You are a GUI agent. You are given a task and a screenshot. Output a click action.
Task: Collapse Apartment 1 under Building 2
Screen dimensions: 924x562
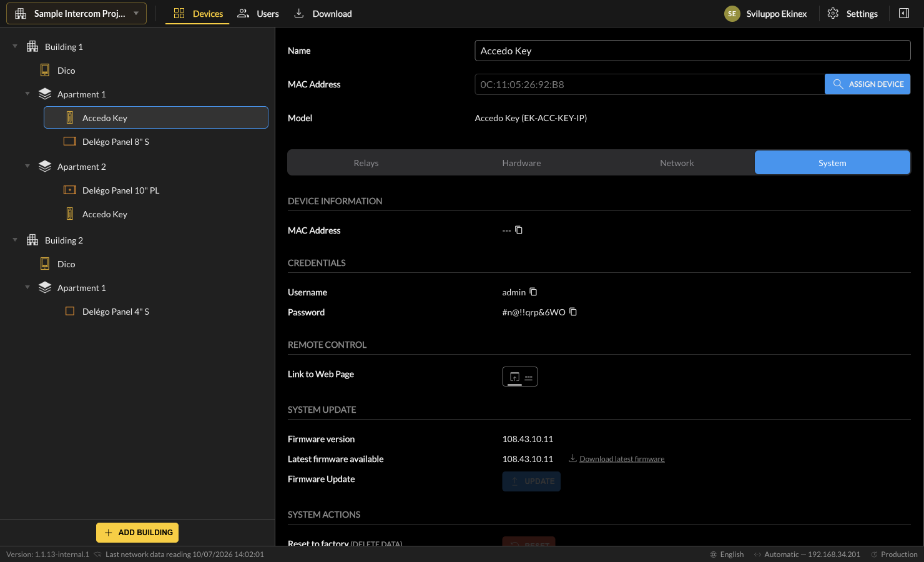(x=27, y=287)
